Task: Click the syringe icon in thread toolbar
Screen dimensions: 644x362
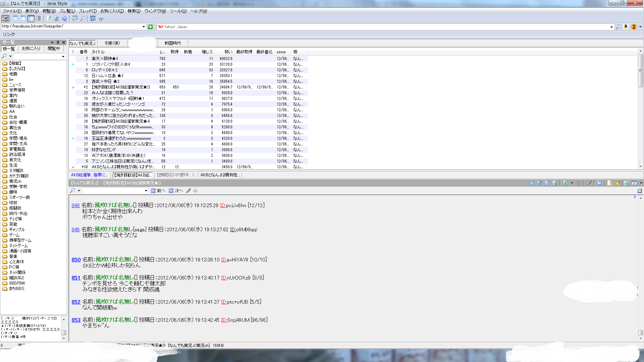Action: pos(589,183)
